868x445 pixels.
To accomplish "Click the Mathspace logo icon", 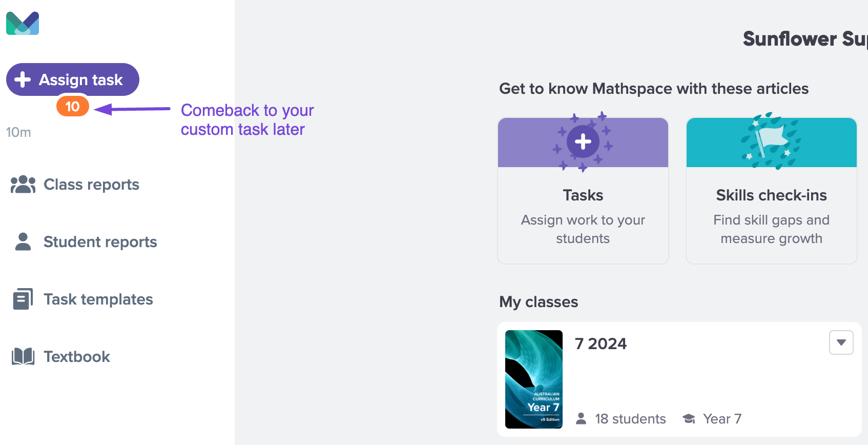I will pyautogui.click(x=23, y=23).
